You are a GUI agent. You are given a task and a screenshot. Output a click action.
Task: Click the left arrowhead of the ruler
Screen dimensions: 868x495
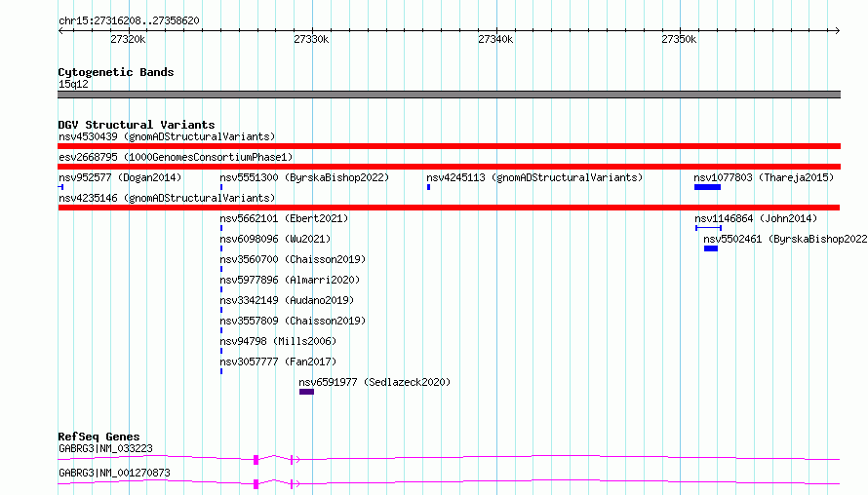(x=60, y=30)
